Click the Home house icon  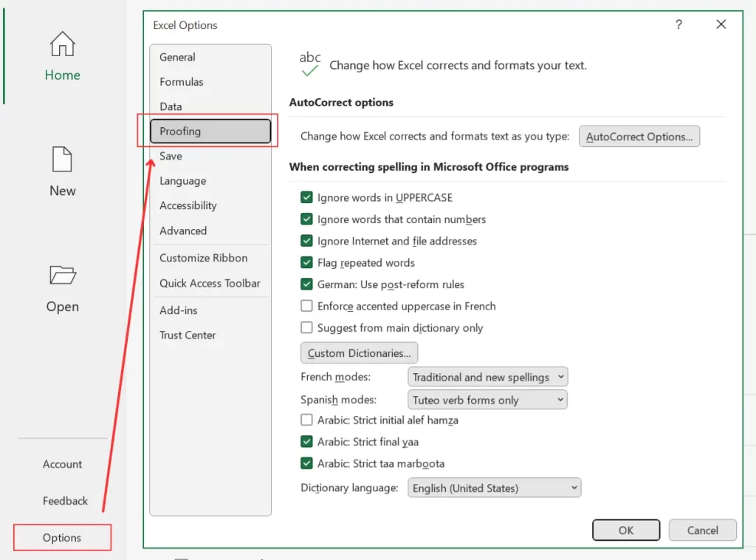[63, 44]
